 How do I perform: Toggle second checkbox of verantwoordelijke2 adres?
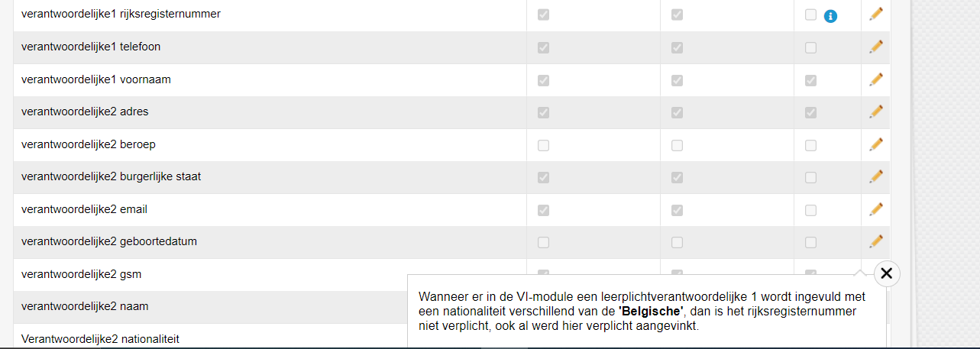tap(677, 112)
